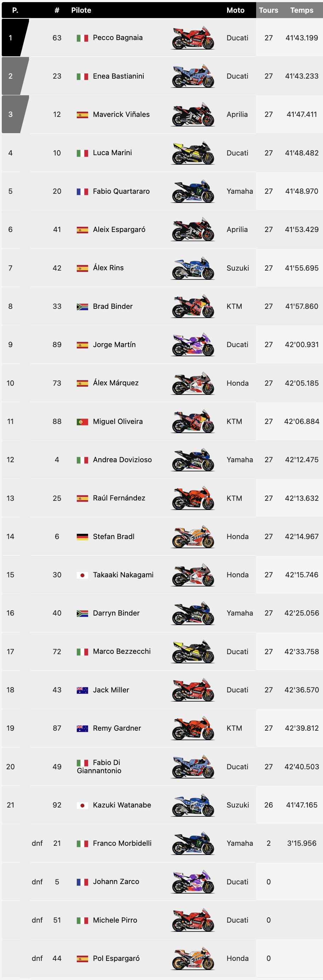
Task: Click German flag next to Stefan Bradl
Action: pyautogui.click(x=82, y=537)
